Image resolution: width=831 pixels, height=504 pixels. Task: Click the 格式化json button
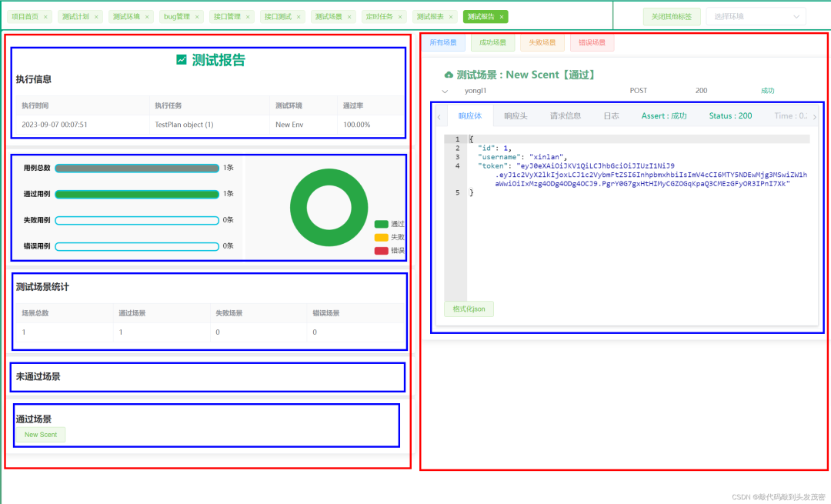(469, 309)
